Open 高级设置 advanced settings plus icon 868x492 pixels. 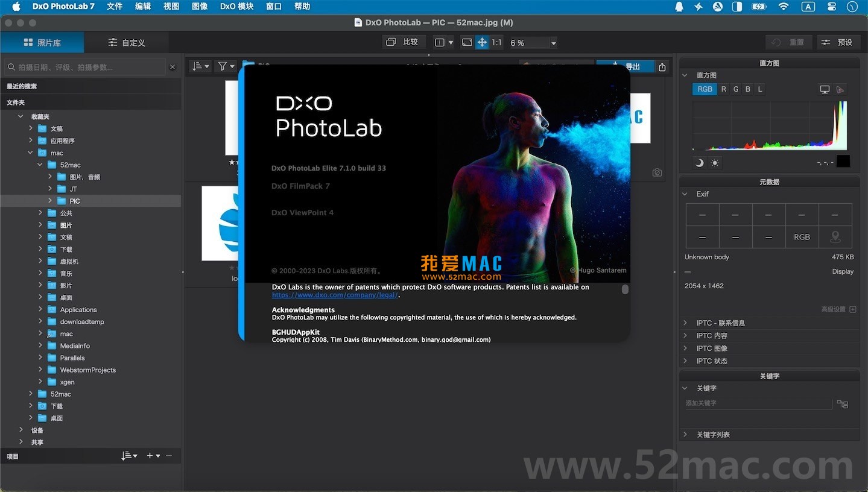853,309
